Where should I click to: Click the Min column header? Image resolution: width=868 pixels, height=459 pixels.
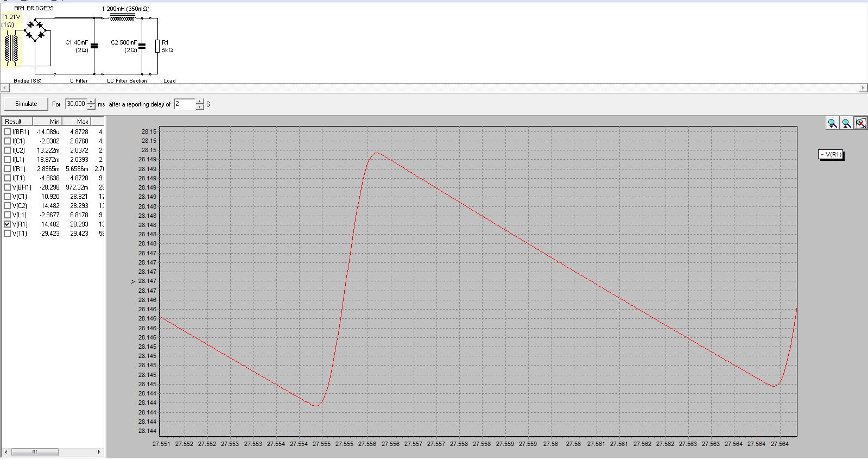pyautogui.click(x=48, y=121)
